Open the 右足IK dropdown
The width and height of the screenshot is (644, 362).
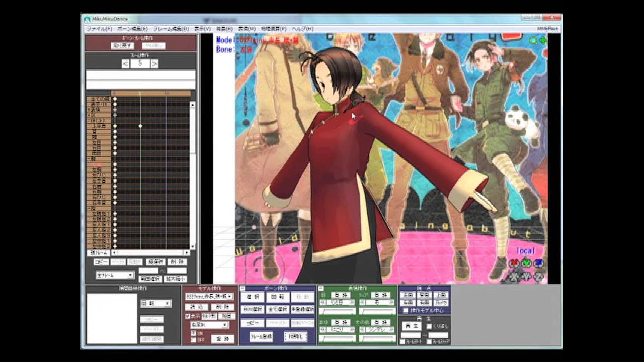click(x=210, y=325)
